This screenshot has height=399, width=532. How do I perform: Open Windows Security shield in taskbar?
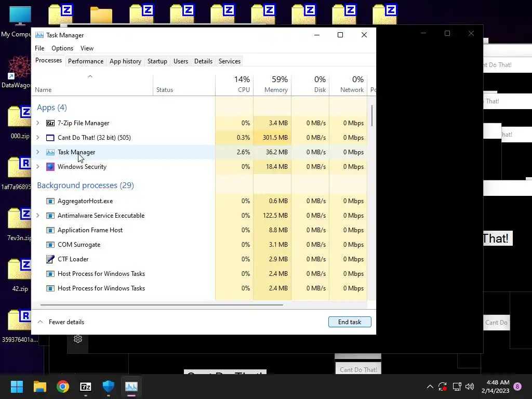109,387
